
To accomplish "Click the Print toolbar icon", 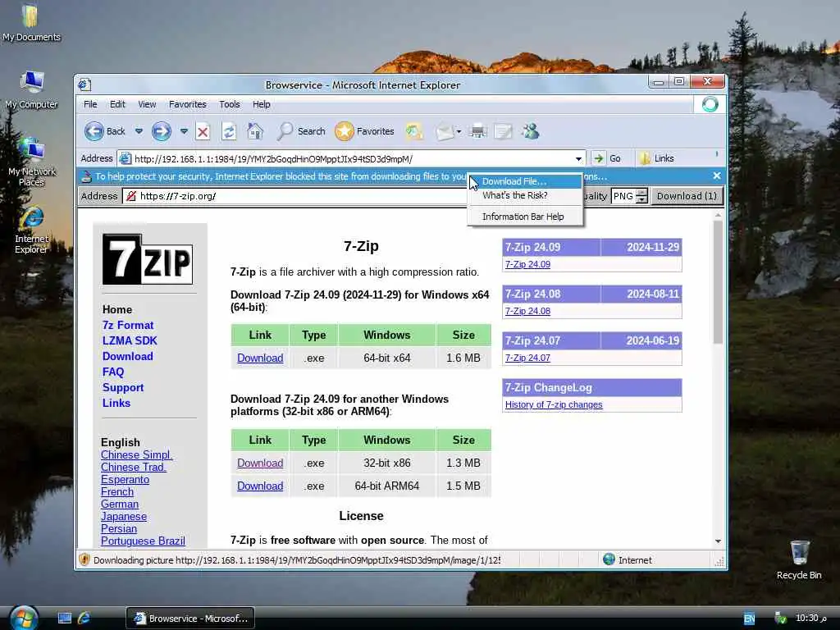I will [x=478, y=131].
